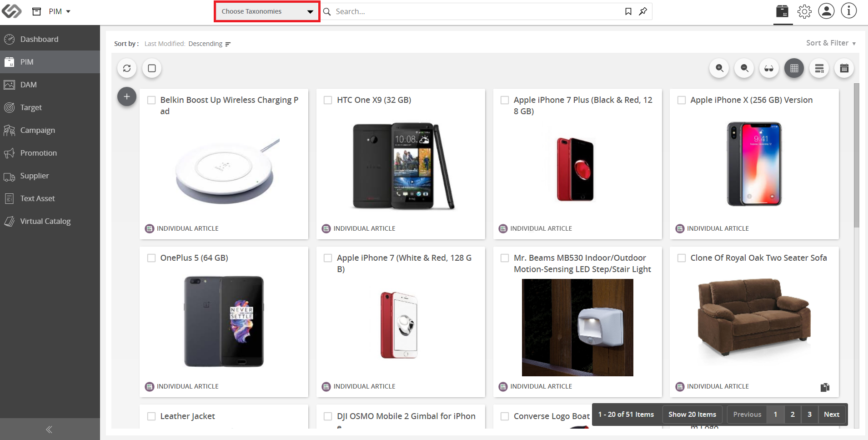Open the PIM module dropdown at top
The image size is (868, 440).
(60, 11)
